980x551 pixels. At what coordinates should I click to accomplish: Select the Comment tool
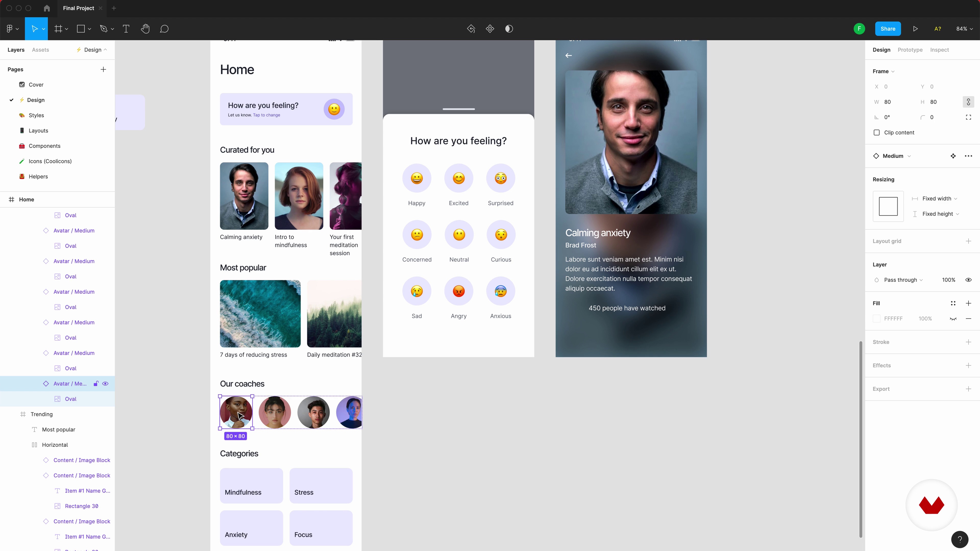(164, 29)
